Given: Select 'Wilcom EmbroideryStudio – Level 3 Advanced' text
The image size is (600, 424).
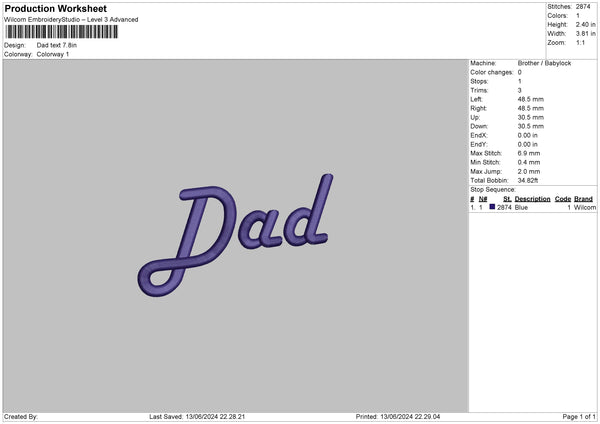Looking at the screenshot, I should pos(71,20).
